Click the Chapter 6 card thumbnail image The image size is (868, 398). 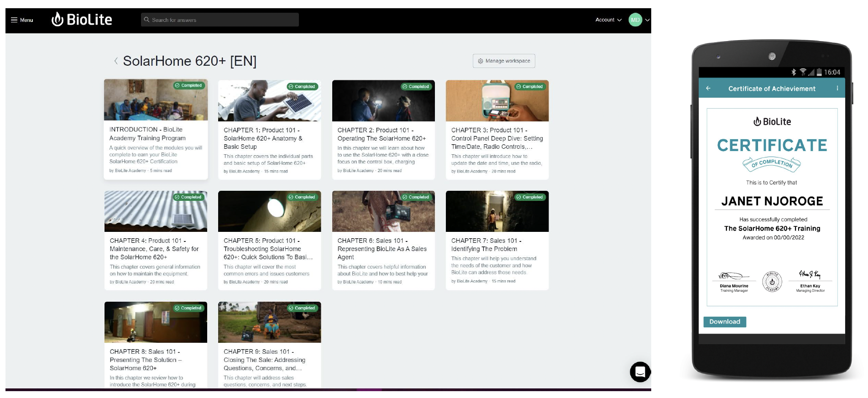(x=383, y=211)
